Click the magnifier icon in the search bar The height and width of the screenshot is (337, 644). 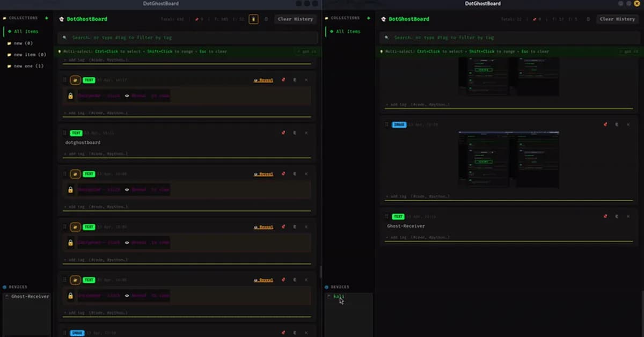(x=64, y=38)
